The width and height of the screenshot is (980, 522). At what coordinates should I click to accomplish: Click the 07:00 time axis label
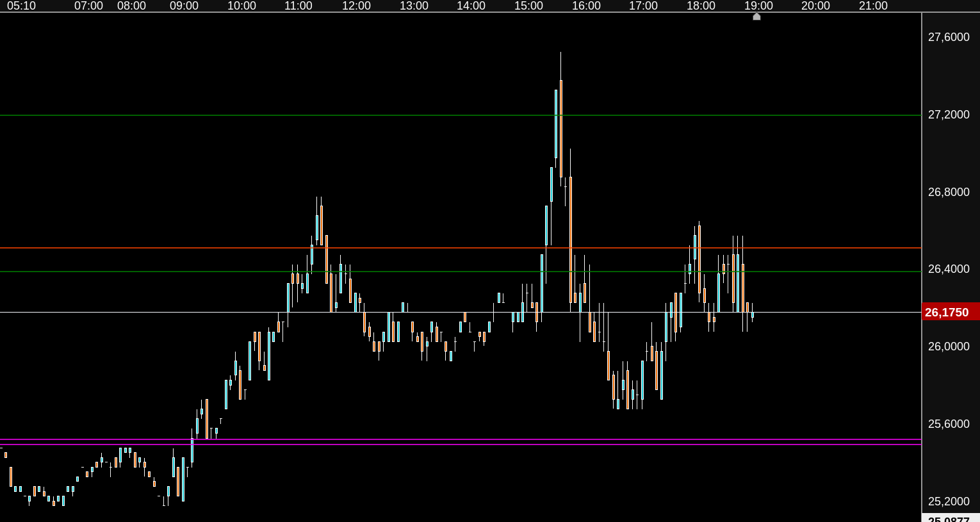pyautogui.click(x=88, y=6)
